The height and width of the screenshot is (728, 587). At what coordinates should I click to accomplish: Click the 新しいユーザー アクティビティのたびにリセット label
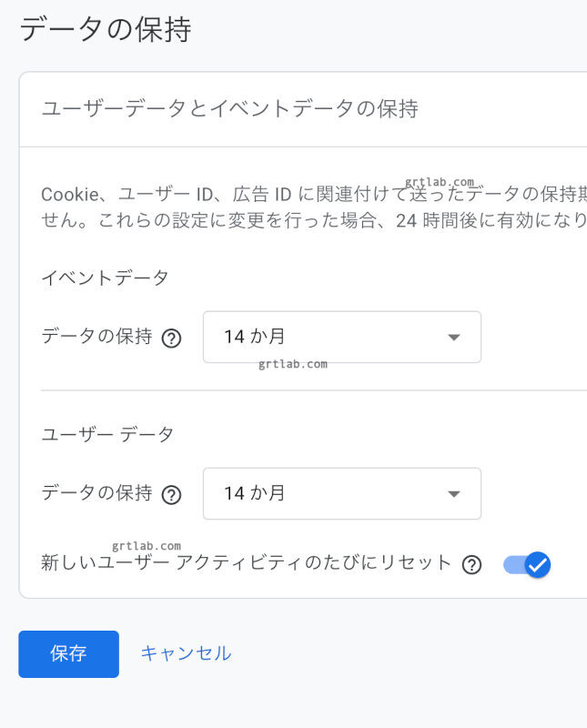tap(246, 562)
